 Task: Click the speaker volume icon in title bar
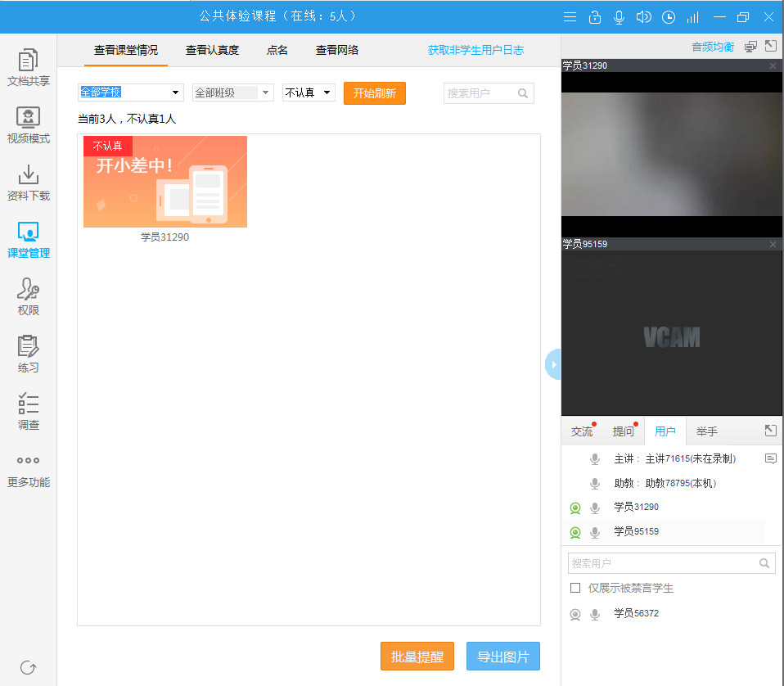point(643,17)
